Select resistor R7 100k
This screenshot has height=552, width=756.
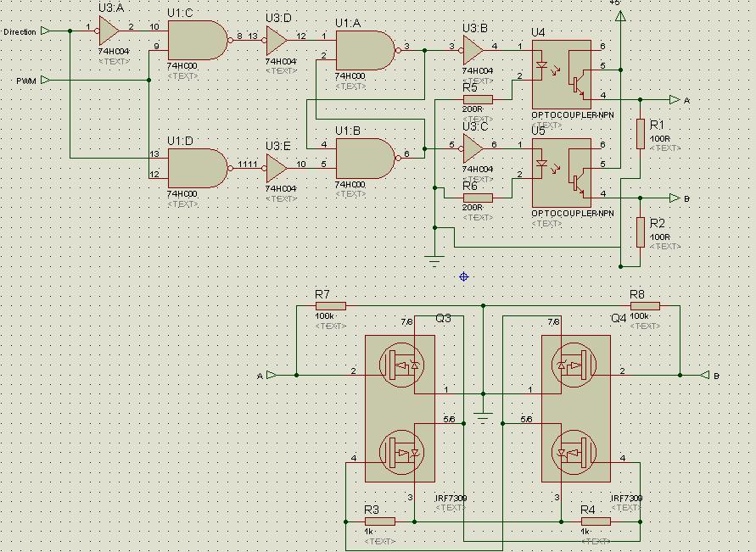coord(330,306)
